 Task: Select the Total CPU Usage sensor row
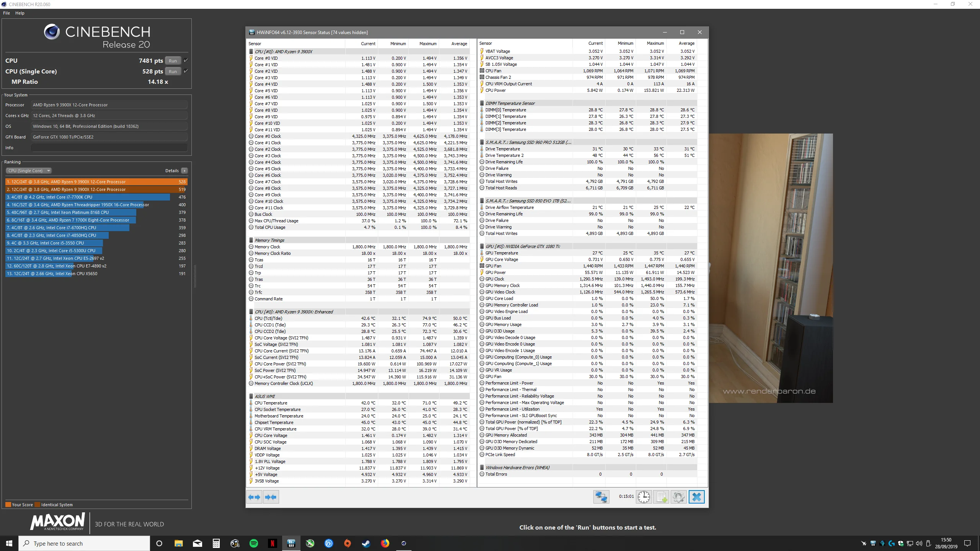359,227
